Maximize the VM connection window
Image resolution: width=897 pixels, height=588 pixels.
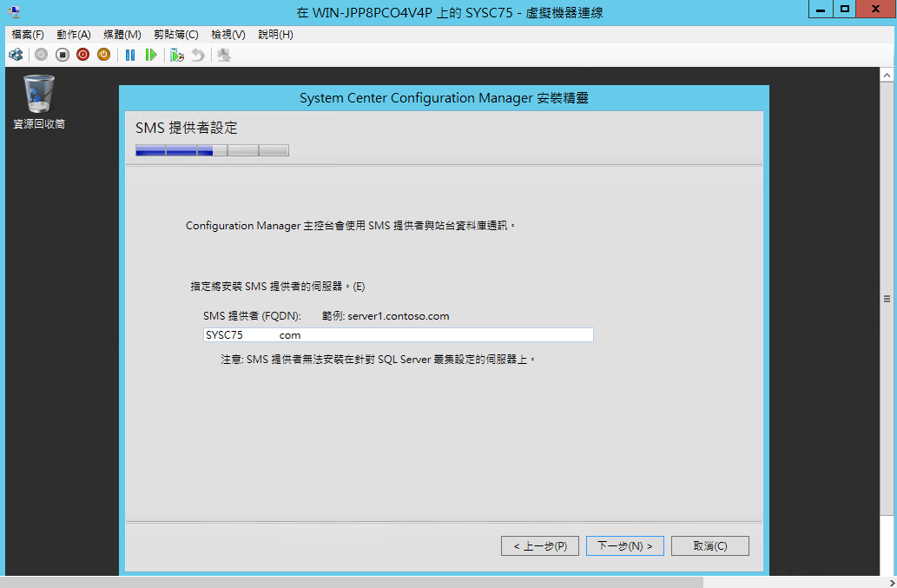(x=844, y=10)
